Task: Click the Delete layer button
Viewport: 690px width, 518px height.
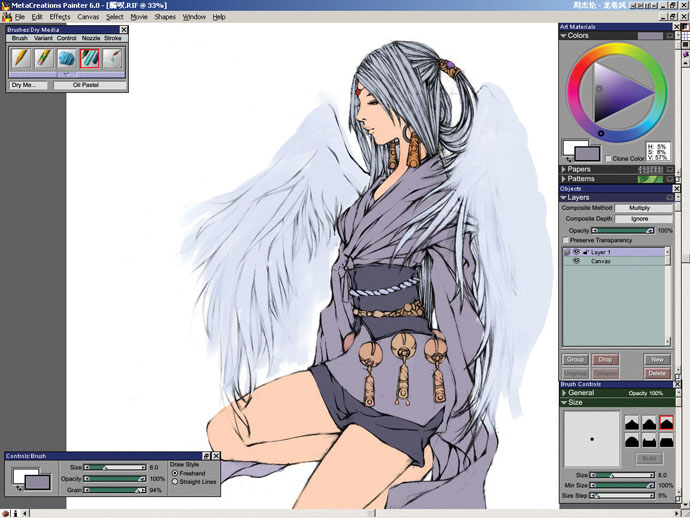Action: 657,373
